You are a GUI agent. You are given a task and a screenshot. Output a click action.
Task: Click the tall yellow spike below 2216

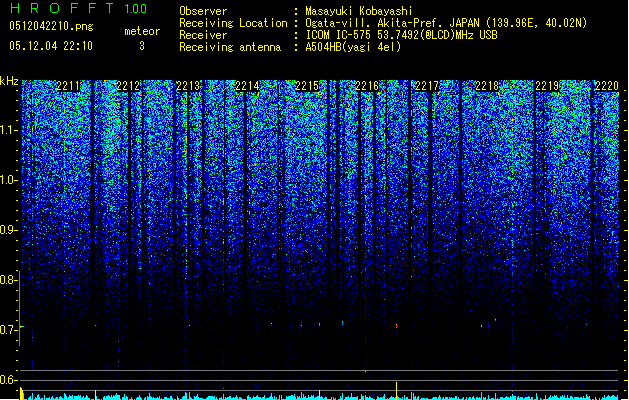tap(396, 390)
